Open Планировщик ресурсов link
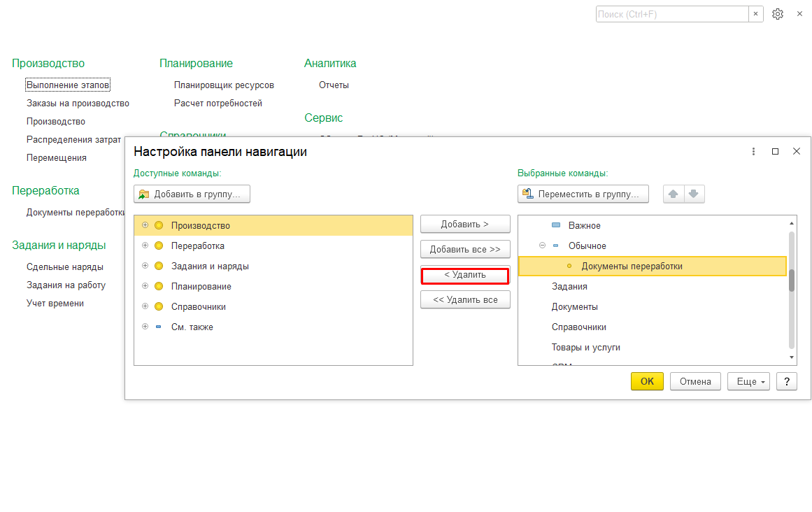 (x=225, y=85)
